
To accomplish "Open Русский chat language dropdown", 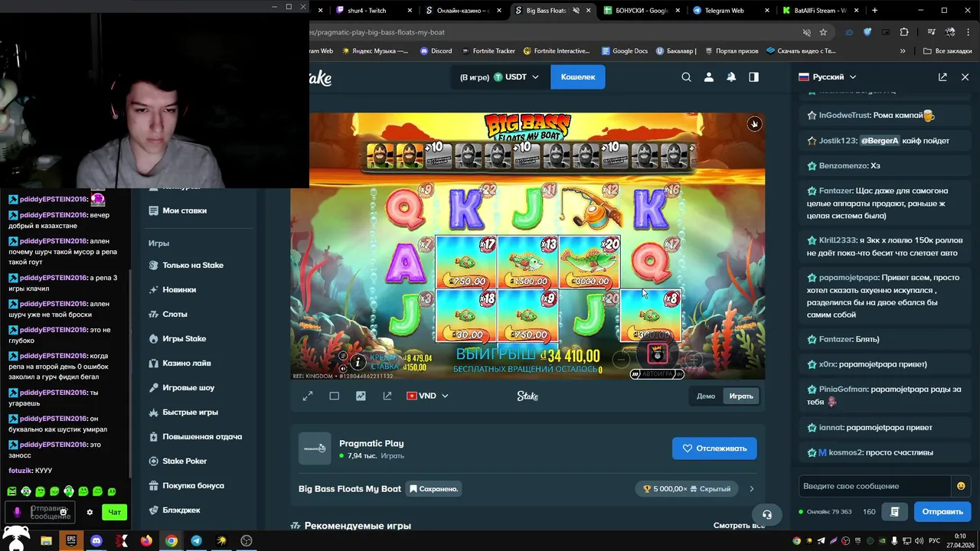I will coord(828,77).
